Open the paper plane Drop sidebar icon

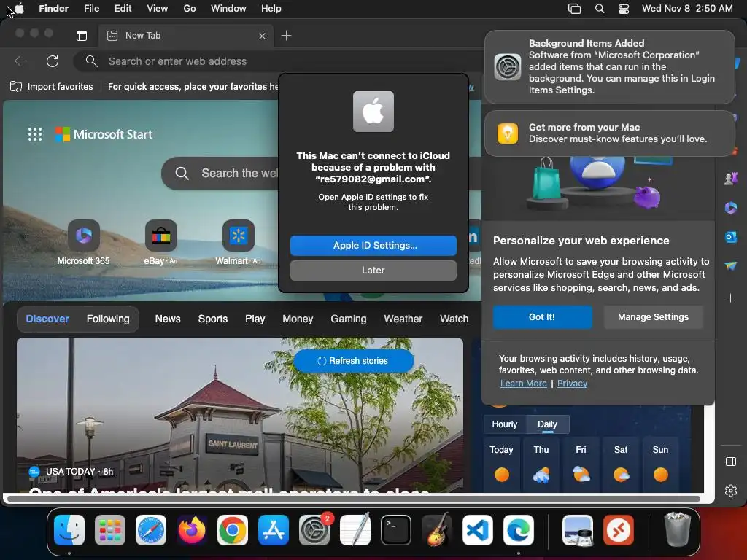[x=731, y=265]
